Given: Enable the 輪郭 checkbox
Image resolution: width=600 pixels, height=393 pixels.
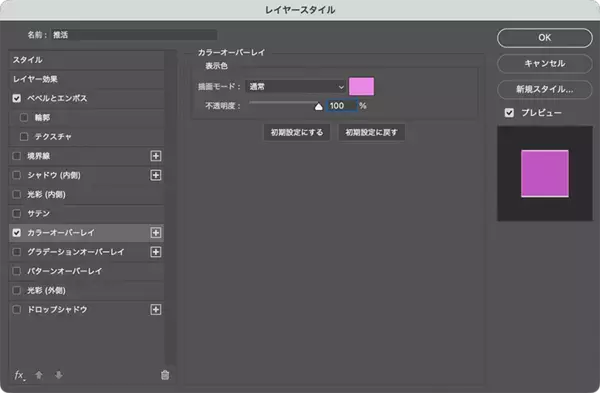Looking at the screenshot, I should click(24, 117).
